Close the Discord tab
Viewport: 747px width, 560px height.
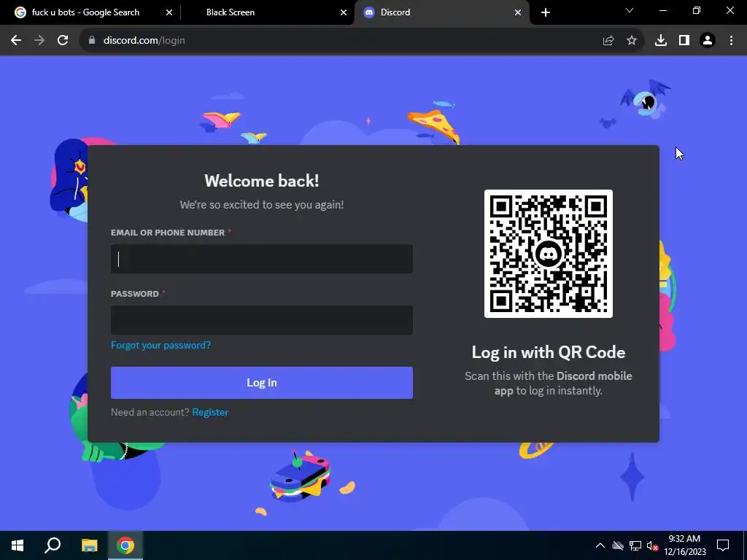click(518, 12)
